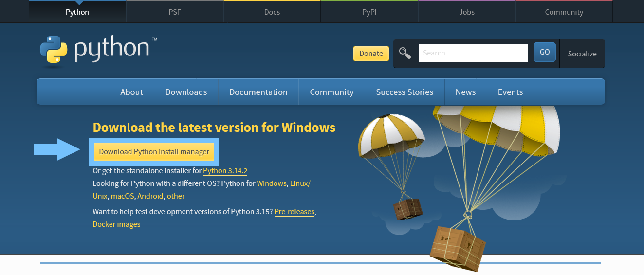Click 'Download the latest version for Windows' heading
This screenshot has width=644, height=275.
point(214,128)
